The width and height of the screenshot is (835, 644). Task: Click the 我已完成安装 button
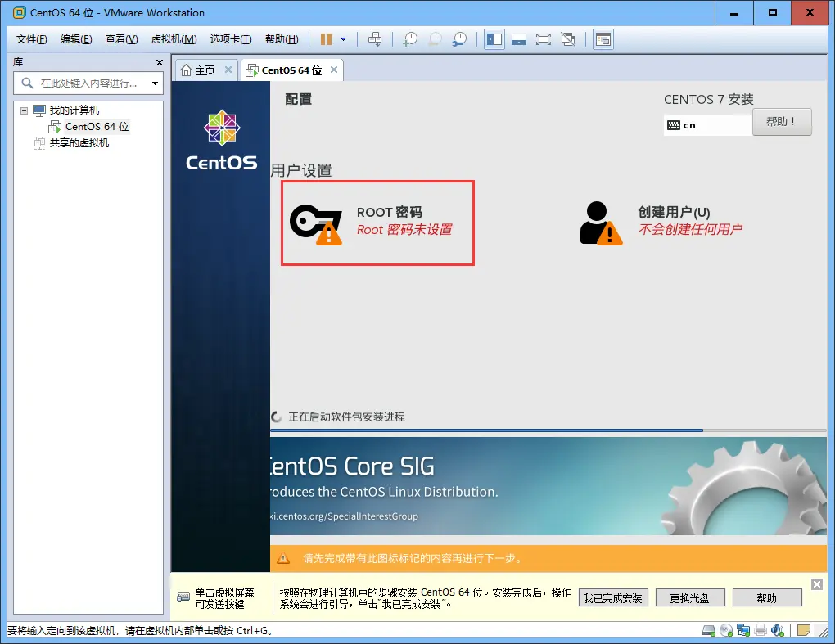pyautogui.click(x=612, y=598)
